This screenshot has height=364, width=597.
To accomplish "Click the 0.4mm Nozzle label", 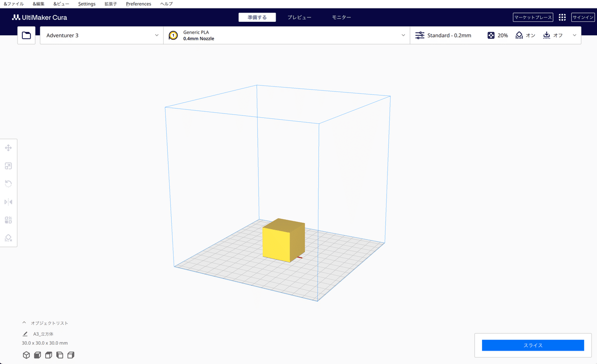I will point(199,39).
